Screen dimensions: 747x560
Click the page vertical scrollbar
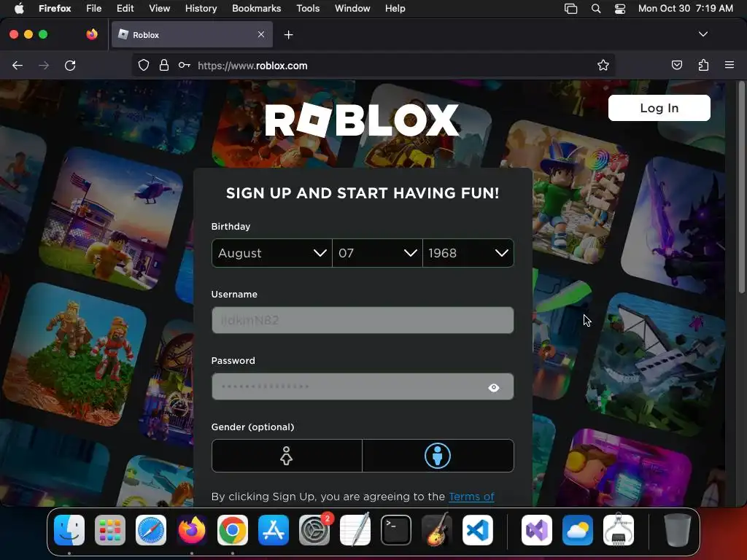pyautogui.click(x=741, y=188)
